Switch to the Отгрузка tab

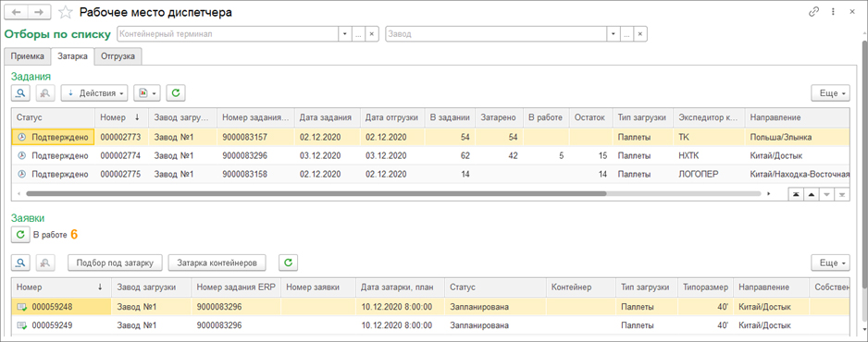pos(118,56)
